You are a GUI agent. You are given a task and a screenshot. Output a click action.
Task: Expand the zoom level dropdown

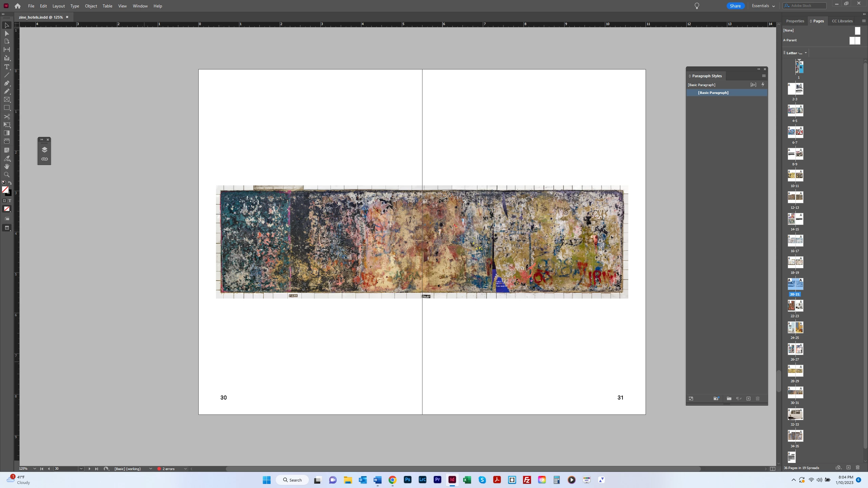[35, 469]
